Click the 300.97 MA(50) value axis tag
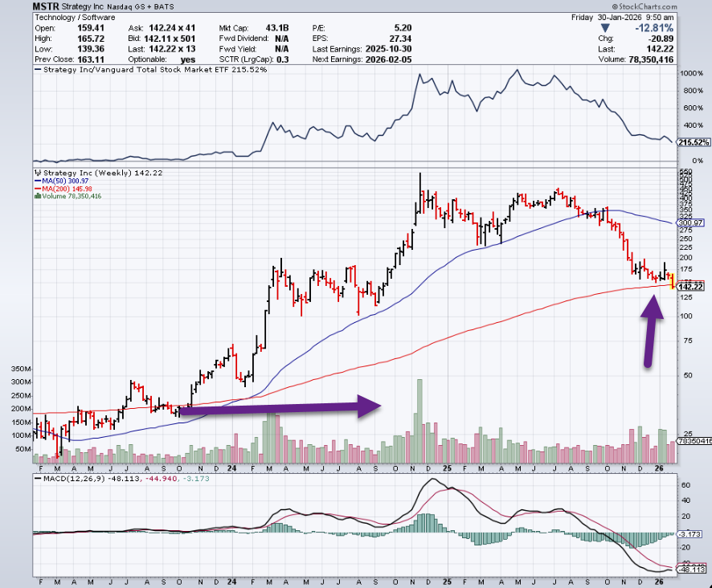 pyautogui.click(x=691, y=223)
